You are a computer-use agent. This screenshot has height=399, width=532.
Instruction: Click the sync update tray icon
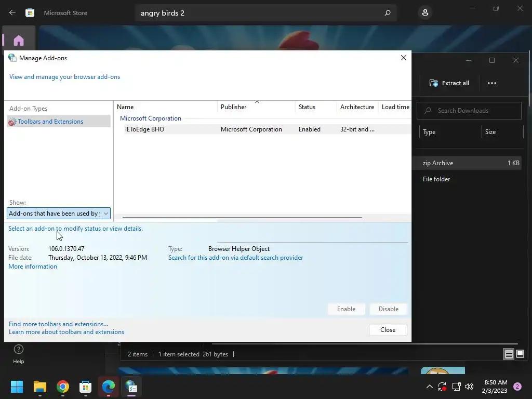click(x=442, y=387)
